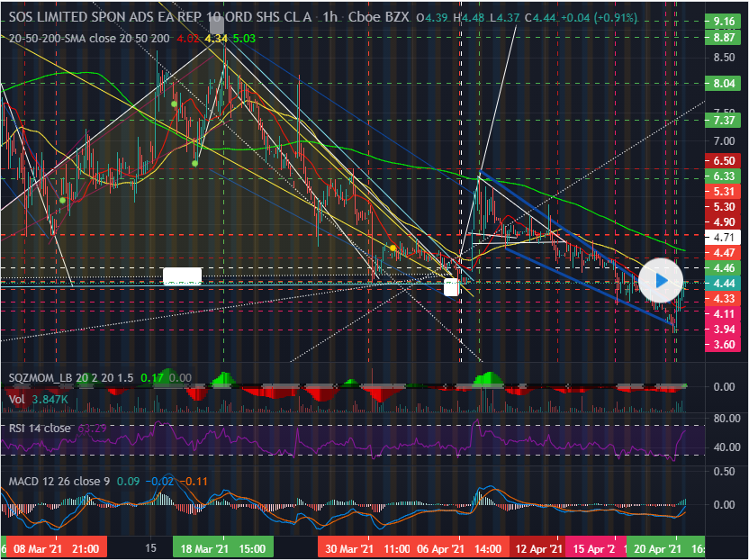Click the 08 Mar '21 21:00 marker
This screenshot has height=560, width=749.
point(57,547)
